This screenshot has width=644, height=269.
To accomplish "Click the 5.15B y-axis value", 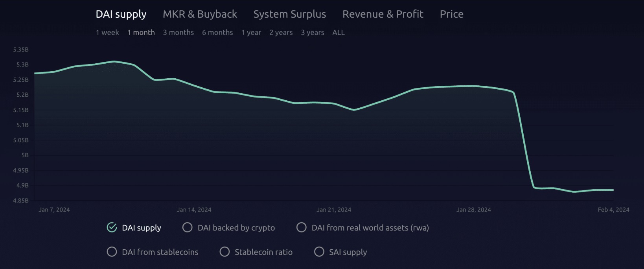I will 21,110.
